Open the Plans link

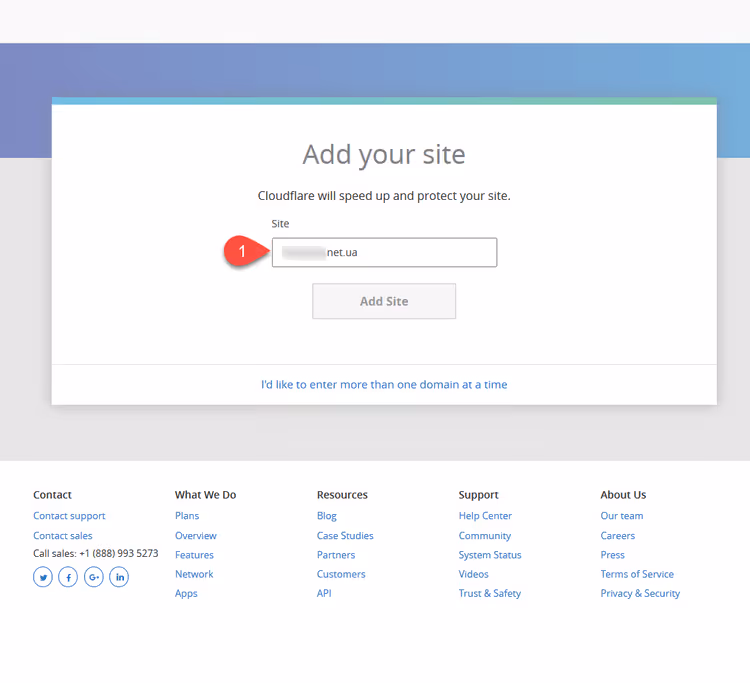[187, 516]
